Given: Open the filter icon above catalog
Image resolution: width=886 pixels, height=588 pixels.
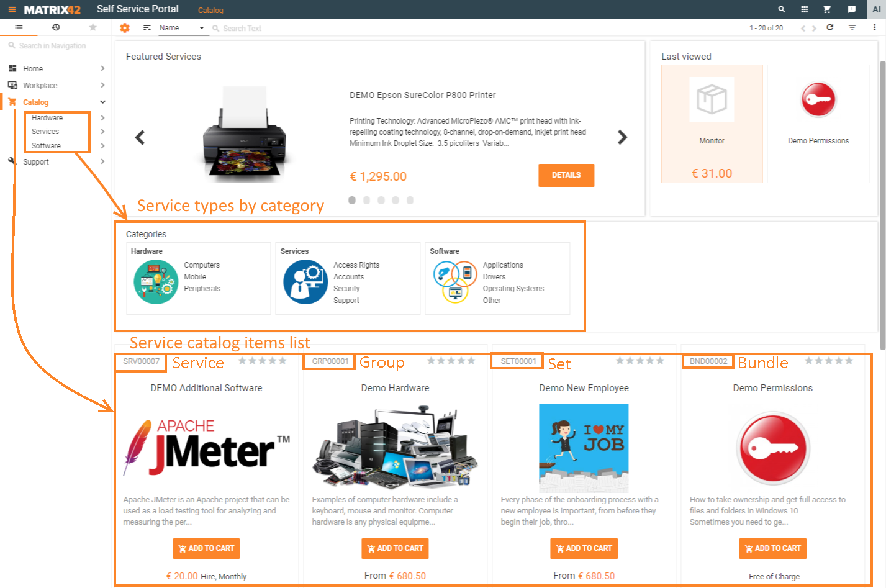Looking at the screenshot, I should tap(852, 27).
